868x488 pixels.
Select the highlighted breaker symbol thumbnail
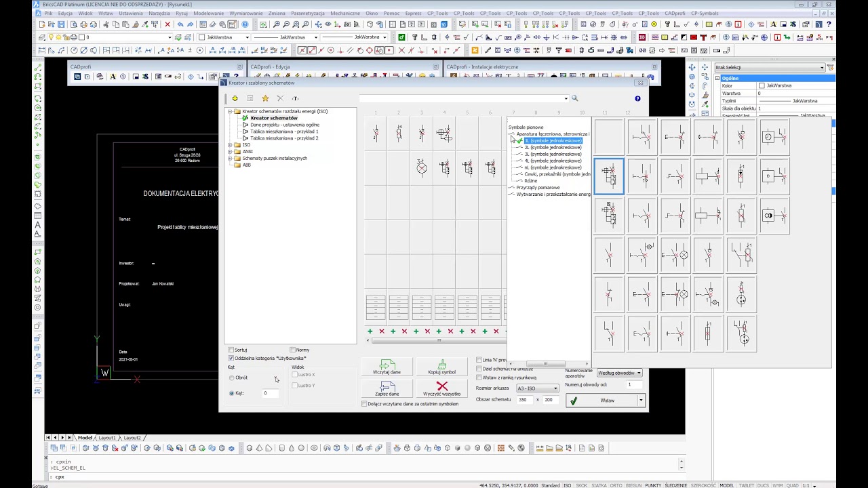point(609,176)
